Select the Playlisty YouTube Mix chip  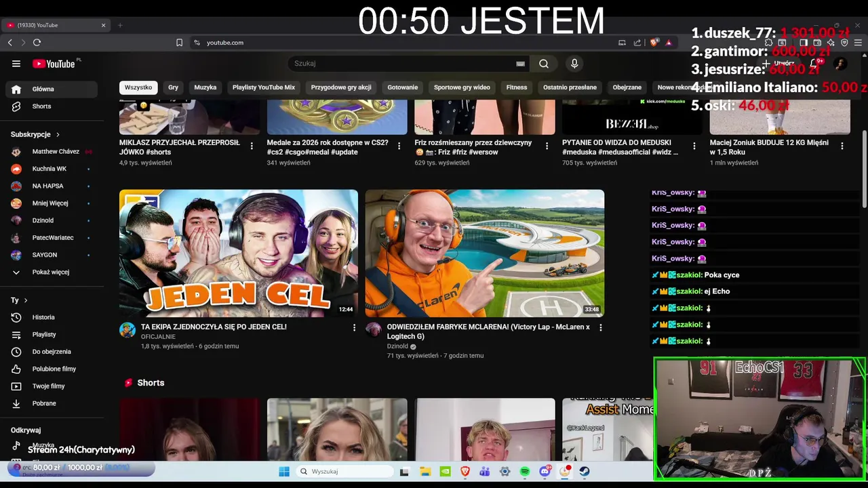pyautogui.click(x=264, y=87)
